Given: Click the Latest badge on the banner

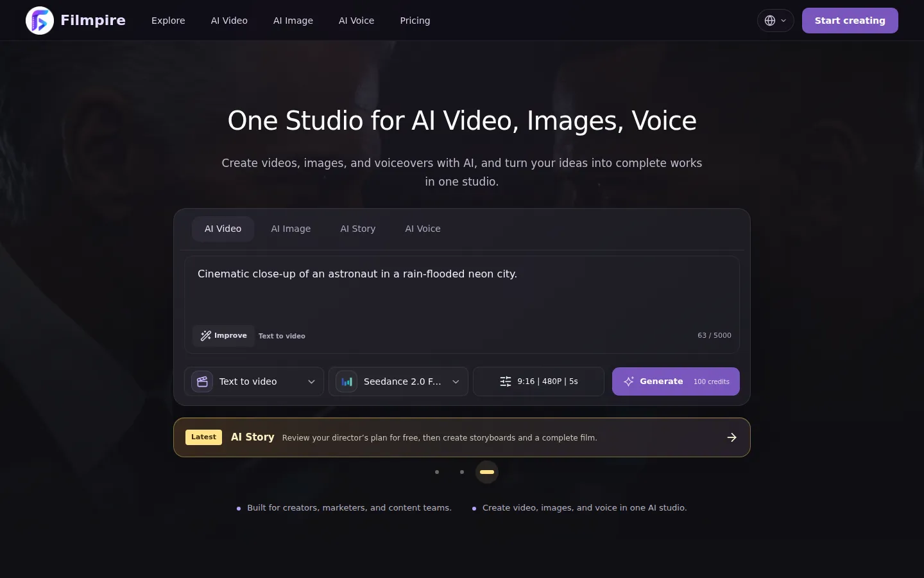Looking at the screenshot, I should coord(203,437).
